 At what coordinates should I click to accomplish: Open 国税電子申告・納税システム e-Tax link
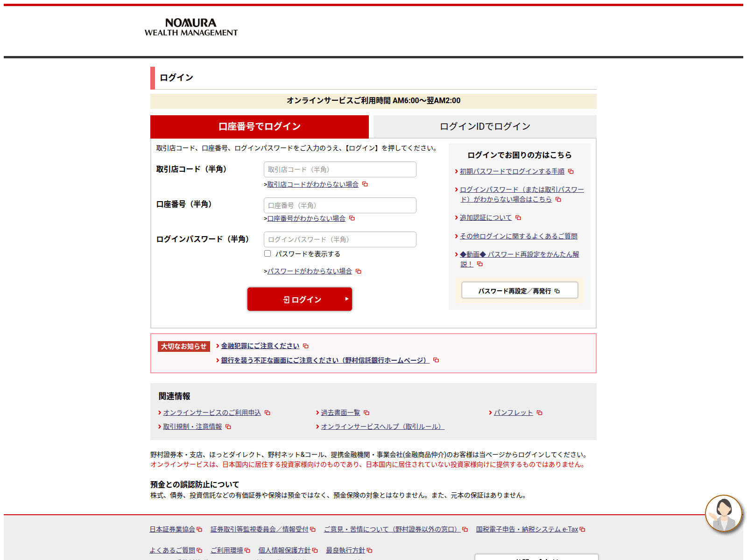click(527, 529)
